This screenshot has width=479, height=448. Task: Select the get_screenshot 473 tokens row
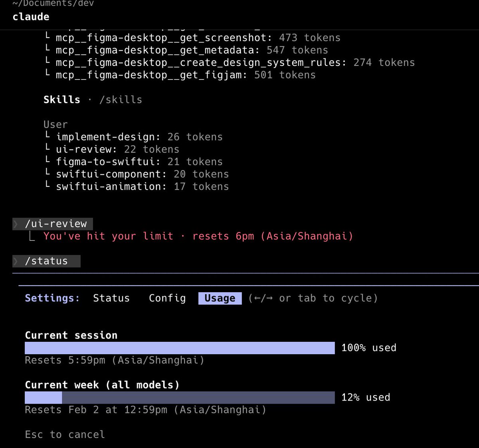192,38
